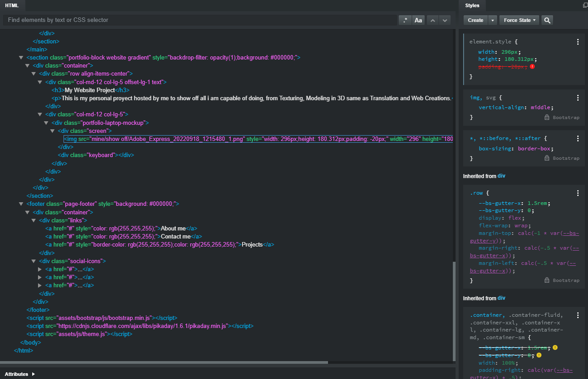This screenshot has height=379, width=588.
Task: Collapse the social-icons div node
Action: tap(33, 261)
